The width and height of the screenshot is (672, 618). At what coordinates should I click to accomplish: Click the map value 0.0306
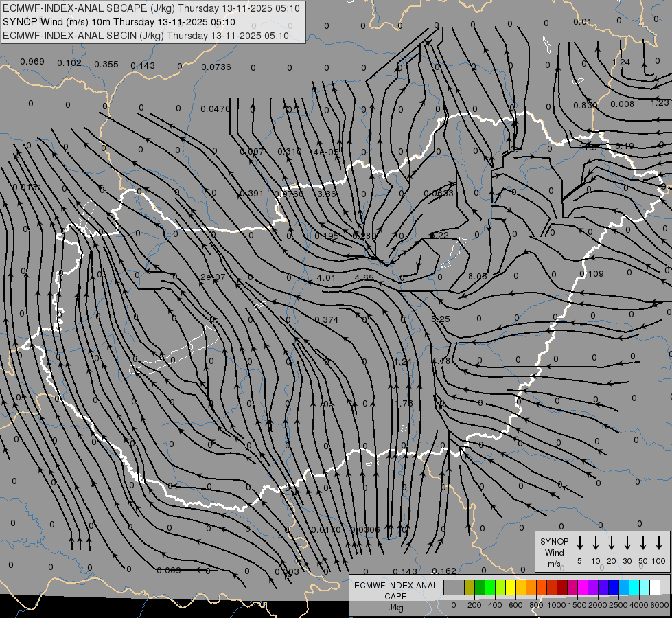364,529
